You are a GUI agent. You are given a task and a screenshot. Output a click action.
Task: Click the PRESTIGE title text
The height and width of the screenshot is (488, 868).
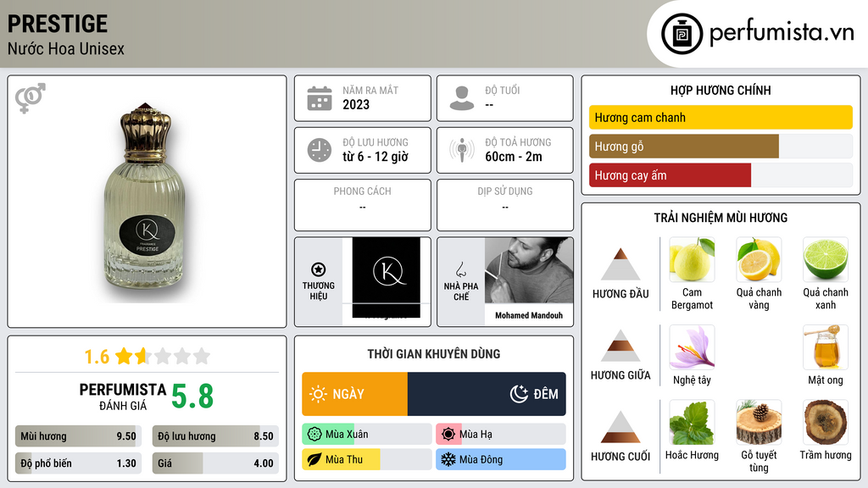[x=58, y=24]
